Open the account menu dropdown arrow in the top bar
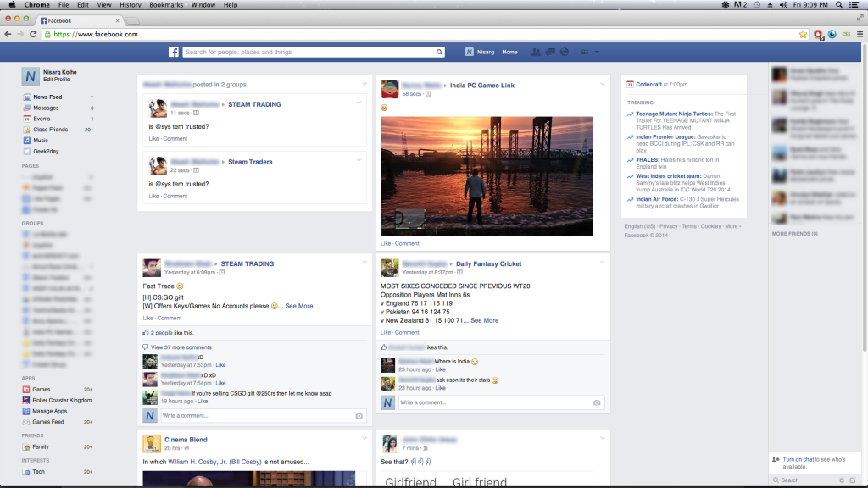 pos(597,52)
